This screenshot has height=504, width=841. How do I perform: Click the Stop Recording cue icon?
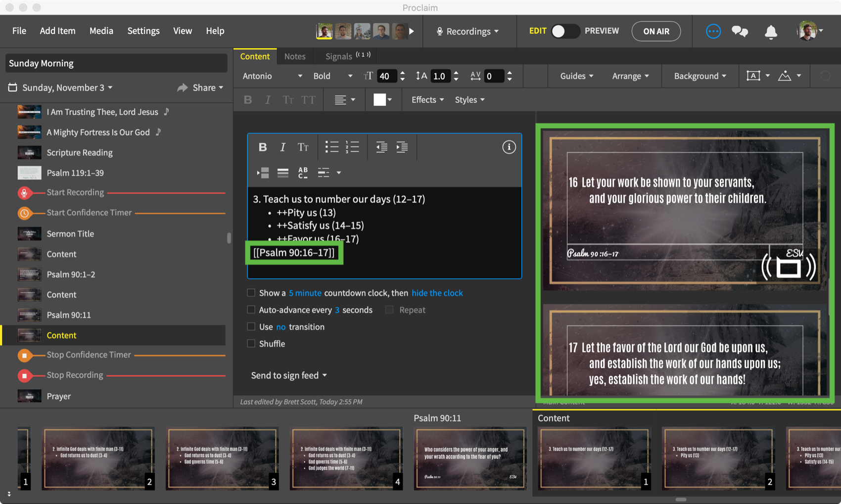tap(24, 375)
